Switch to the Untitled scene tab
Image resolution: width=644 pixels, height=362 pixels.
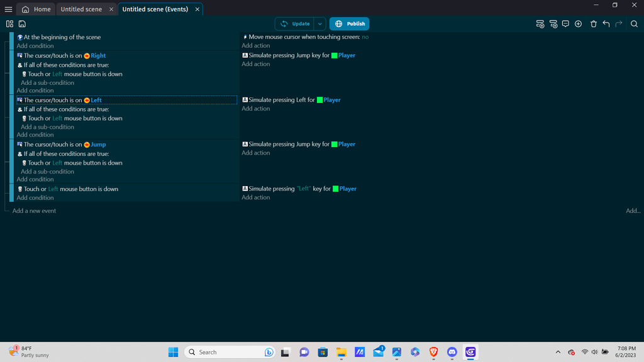82,9
